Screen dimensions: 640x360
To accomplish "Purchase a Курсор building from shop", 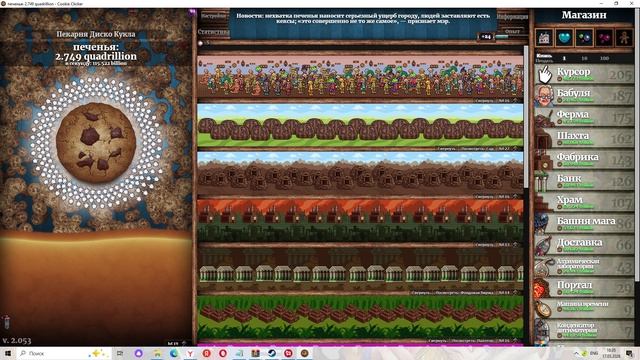I will point(584,74).
